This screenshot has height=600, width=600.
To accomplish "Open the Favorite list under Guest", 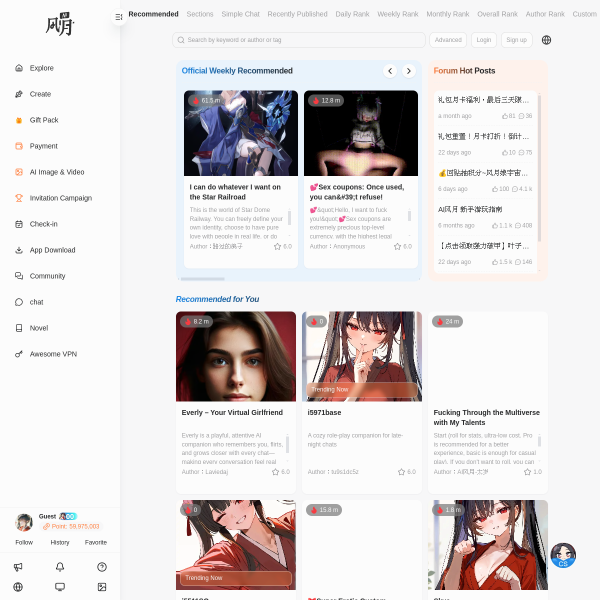I will (96, 542).
